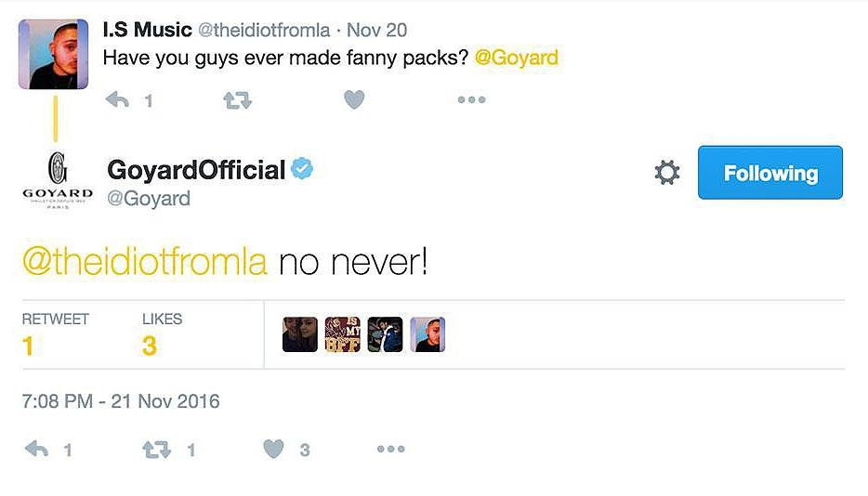The height and width of the screenshot is (496, 868).
Task: Open more options below Goyard's tweet
Action: [x=390, y=450]
